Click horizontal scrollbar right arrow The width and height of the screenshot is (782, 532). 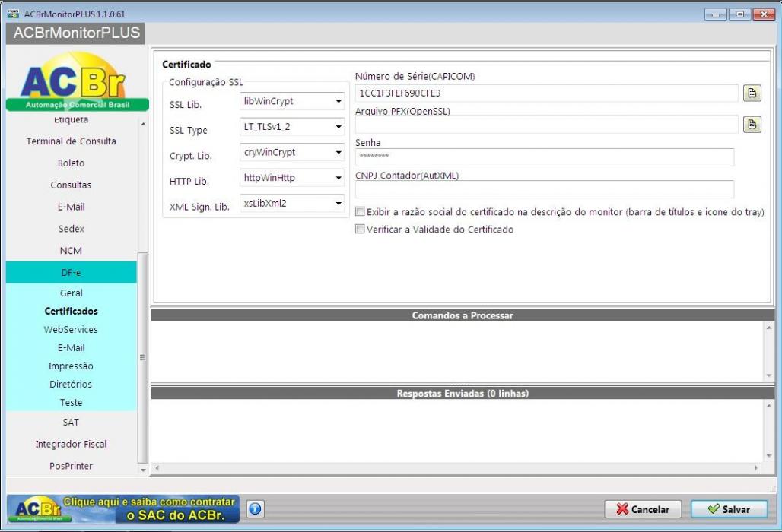[755, 467]
